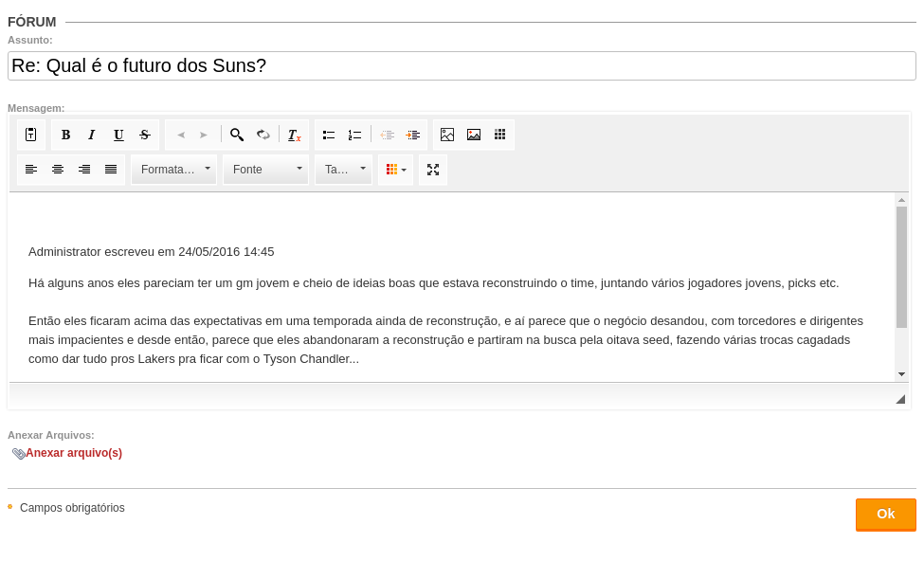Click the Undo arrow icon
Viewport: 924px width, 561px height.
coord(182,135)
